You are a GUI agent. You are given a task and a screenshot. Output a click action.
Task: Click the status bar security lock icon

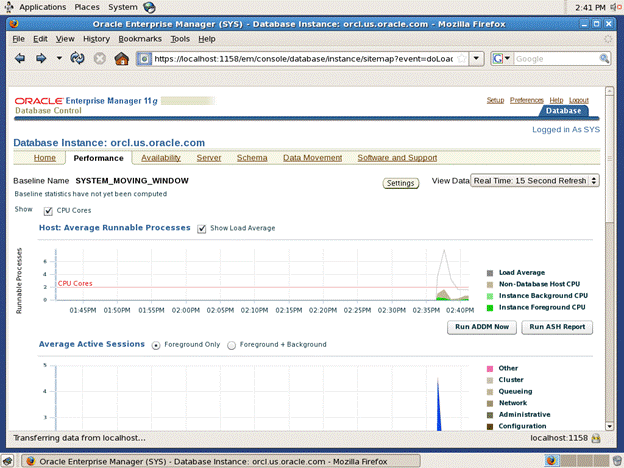(x=596, y=439)
